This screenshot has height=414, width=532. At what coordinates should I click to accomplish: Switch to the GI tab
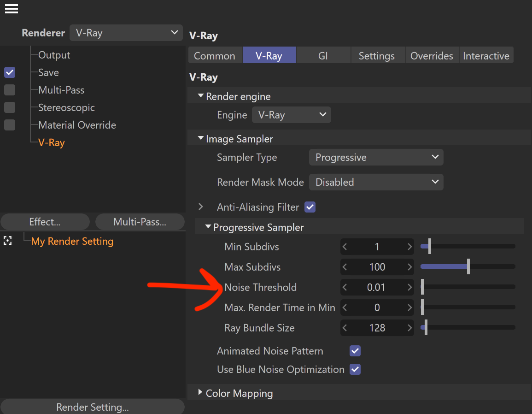pos(323,56)
